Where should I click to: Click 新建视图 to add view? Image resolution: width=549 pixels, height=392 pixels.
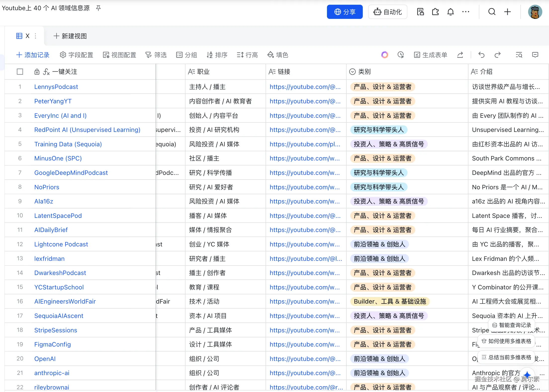70,36
